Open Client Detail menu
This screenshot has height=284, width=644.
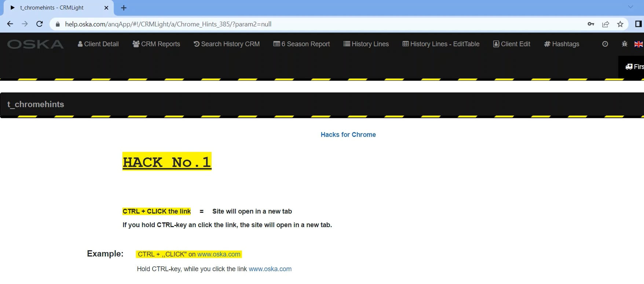pos(98,44)
